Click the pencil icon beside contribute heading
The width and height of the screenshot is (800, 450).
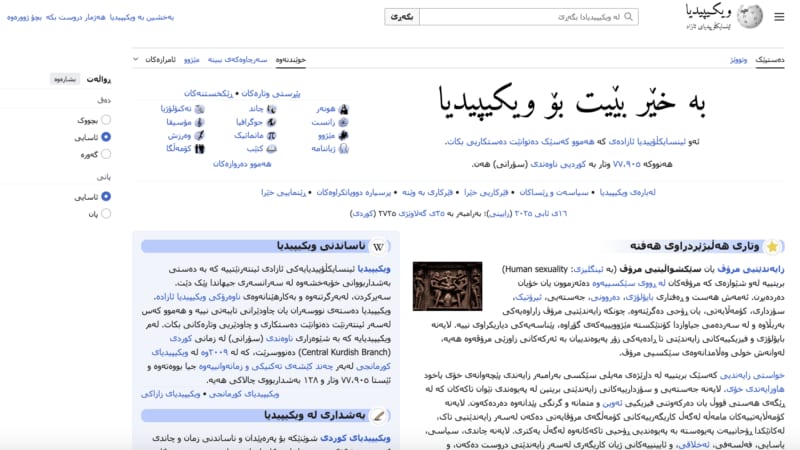376,414
